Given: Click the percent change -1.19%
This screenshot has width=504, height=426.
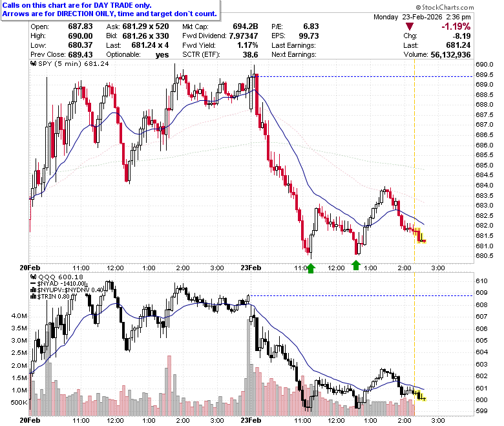Looking at the screenshot, I should pos(456,27).
